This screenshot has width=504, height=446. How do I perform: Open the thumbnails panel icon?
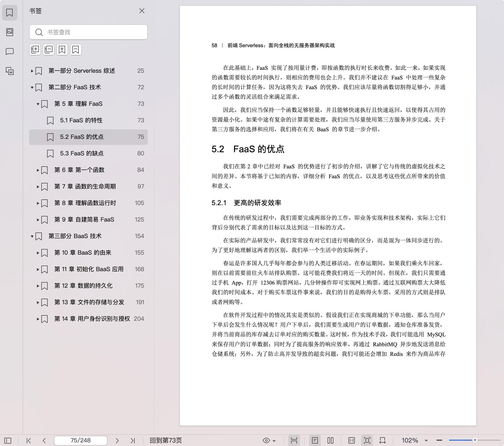click(x=10, y=32)
